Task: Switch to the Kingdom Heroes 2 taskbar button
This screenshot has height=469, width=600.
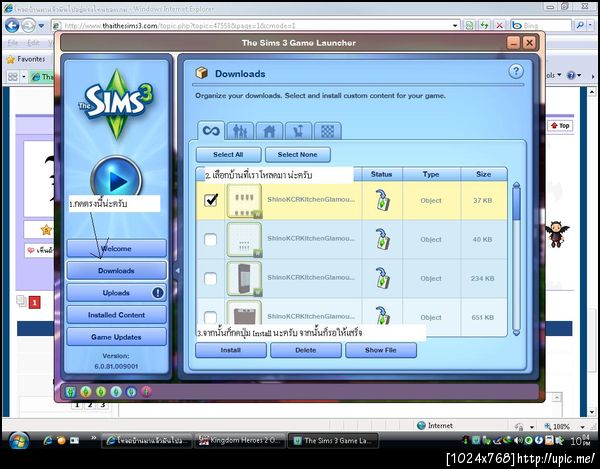Action: pos(240,441)
